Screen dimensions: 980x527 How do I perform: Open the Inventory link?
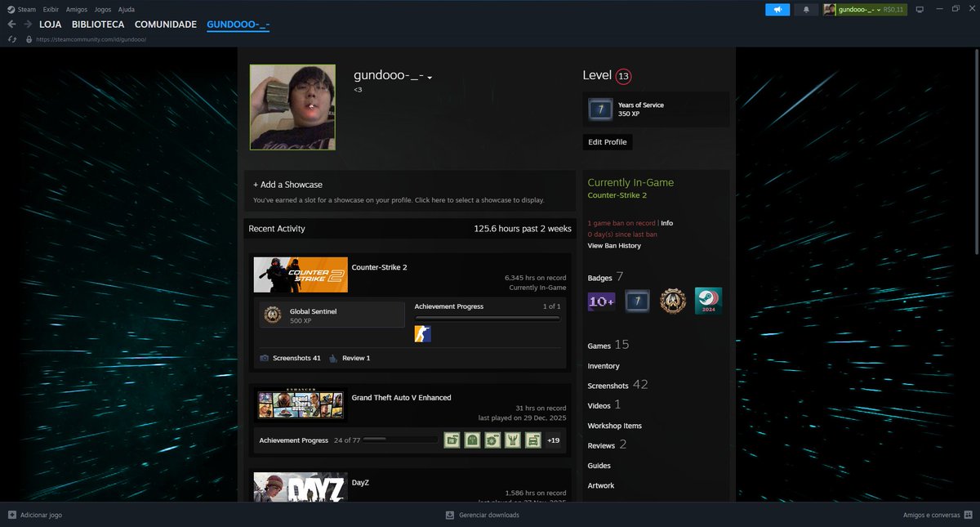coord(604,366)
